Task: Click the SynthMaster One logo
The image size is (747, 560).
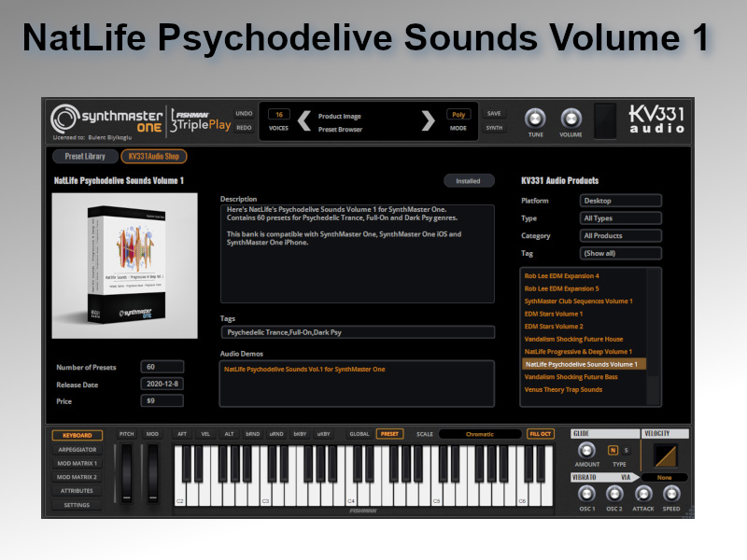Action: [x=106, y=119]
